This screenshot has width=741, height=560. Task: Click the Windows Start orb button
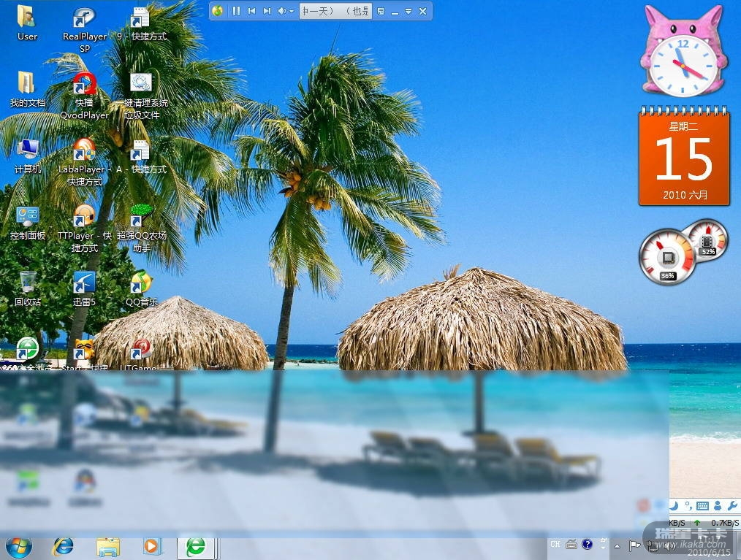tap(19, 546)
